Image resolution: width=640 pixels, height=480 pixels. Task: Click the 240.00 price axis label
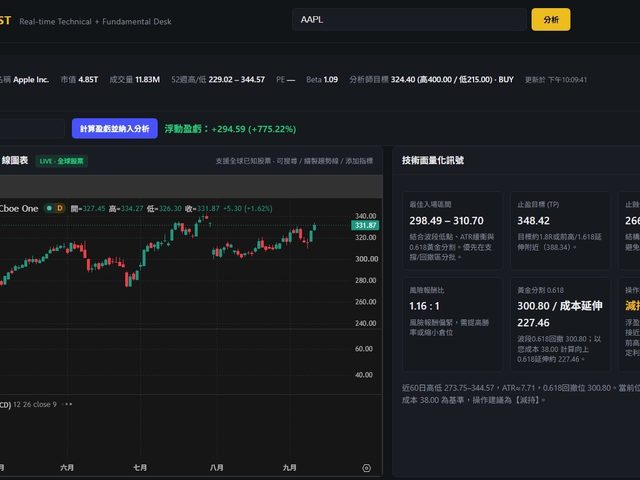tap(366, 323)
